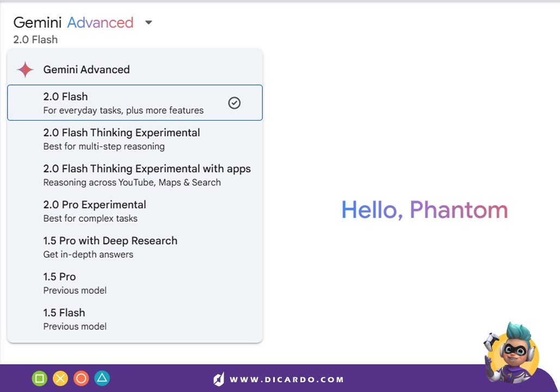This screenshot has height=392, width=560.
Task: Select the 1.5 Pro previous model
Action: coord(135,283)
